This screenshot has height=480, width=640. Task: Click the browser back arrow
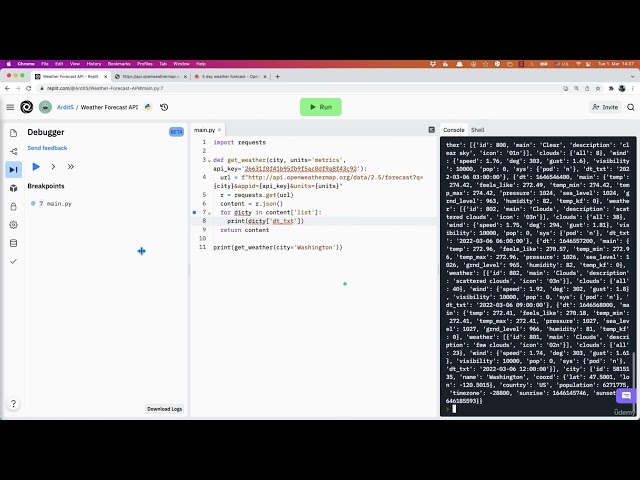[x=7, y=88]
